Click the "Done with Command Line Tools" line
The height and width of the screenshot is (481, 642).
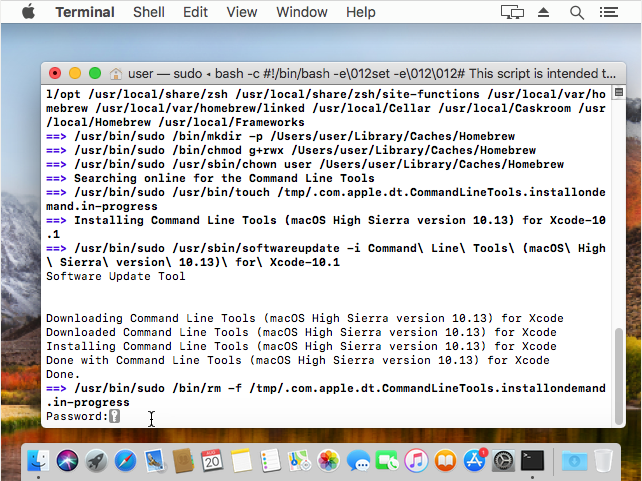(x=298, y=360)
